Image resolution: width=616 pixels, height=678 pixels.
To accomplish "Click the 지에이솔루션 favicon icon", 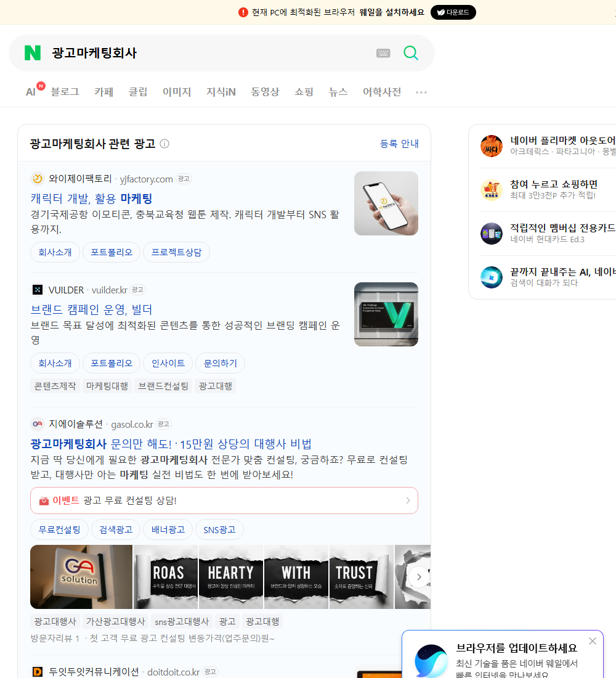I will (38, 424).
